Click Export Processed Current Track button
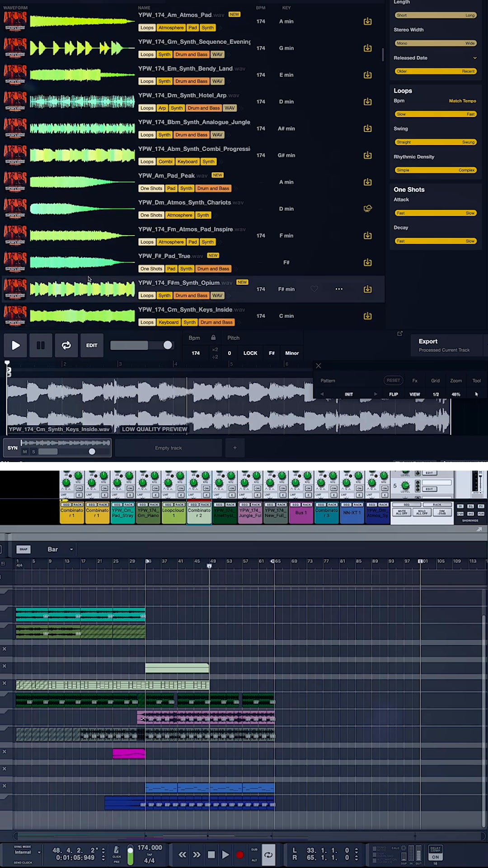This screenshot has width=488, height=868. (x=445, y=345)
